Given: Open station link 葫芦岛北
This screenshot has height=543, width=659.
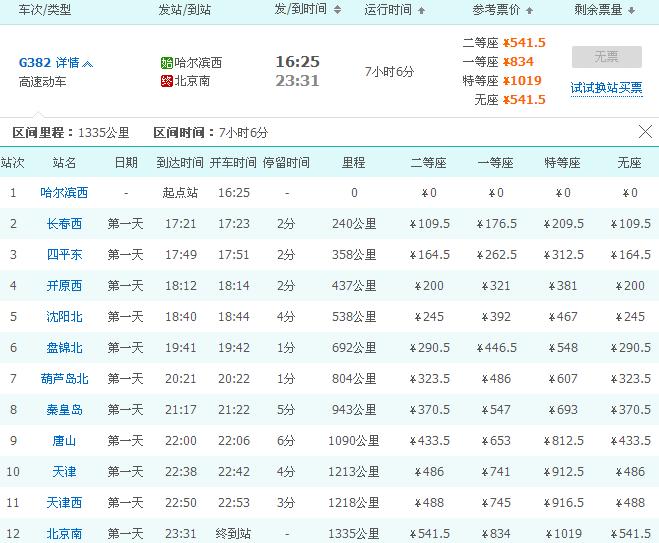Looking at the screenshot, I should 64,379.
